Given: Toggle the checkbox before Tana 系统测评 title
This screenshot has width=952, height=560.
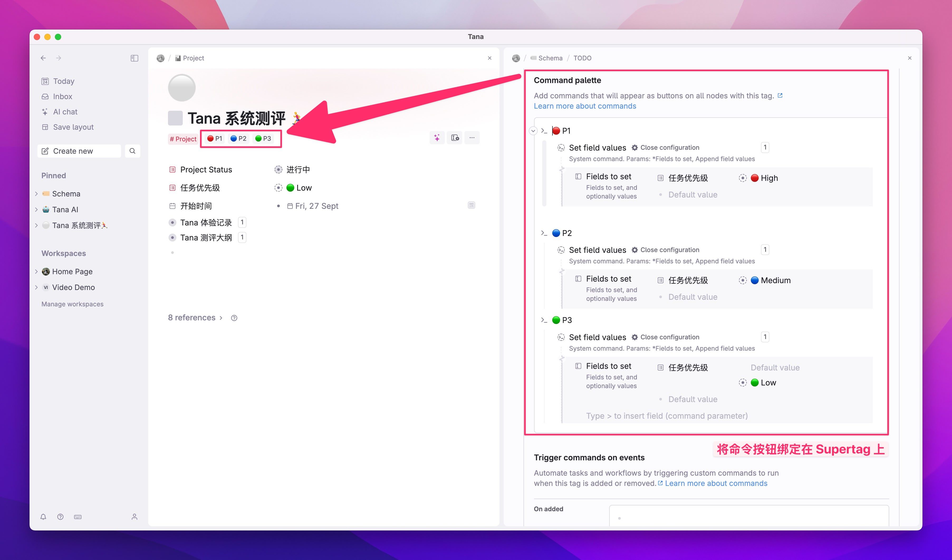Looking at the screenshot, I should tap(175, 118).
